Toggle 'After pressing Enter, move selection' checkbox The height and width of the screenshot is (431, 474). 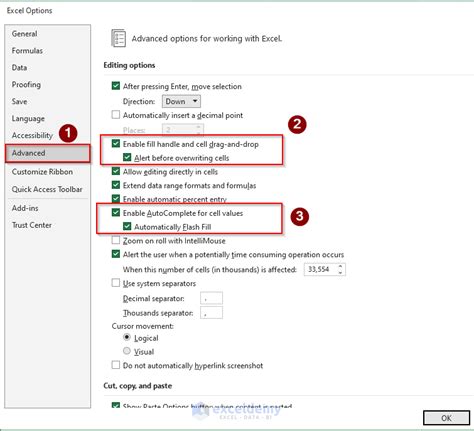click(116, 86)
